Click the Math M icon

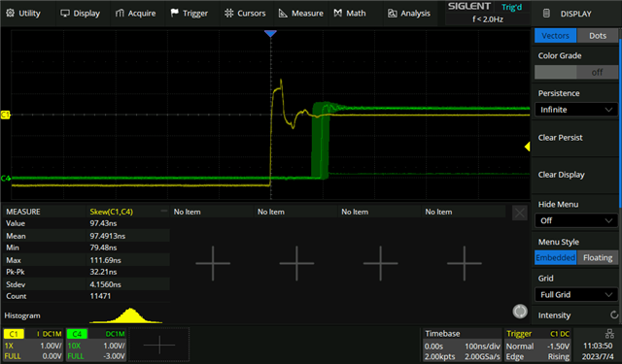coord(337,14)
